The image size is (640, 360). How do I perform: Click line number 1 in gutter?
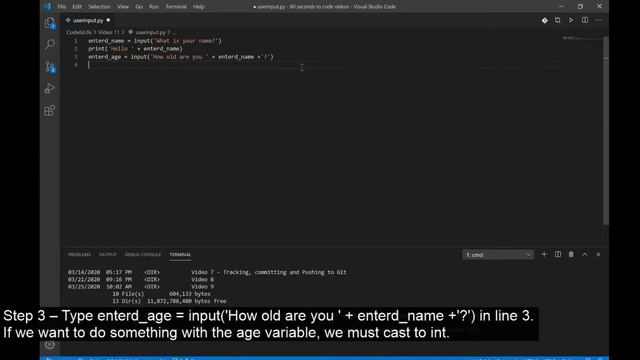(76, 41)
